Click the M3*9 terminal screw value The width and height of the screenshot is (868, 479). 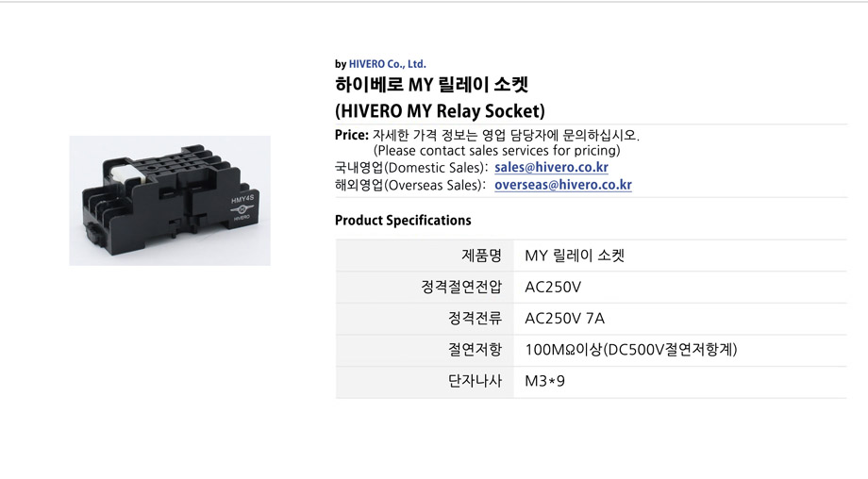544,381
